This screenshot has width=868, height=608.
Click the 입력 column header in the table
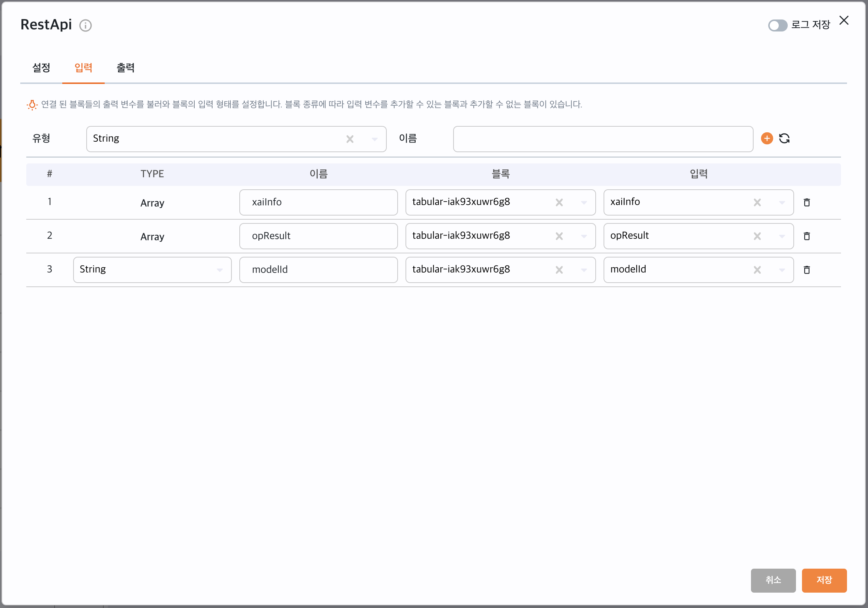(698, 174)
